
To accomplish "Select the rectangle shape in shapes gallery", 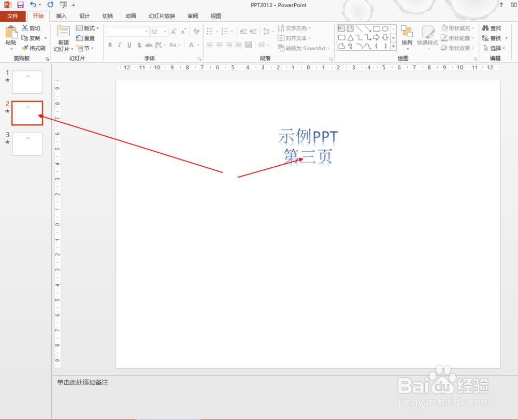I will (x=376, y=28).
